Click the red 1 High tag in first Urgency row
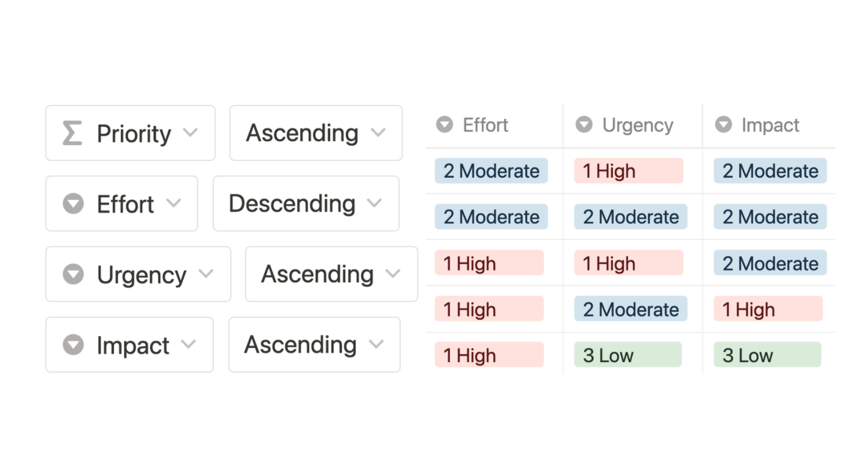Viewport: 868px width, 475px height. (628, 171)
